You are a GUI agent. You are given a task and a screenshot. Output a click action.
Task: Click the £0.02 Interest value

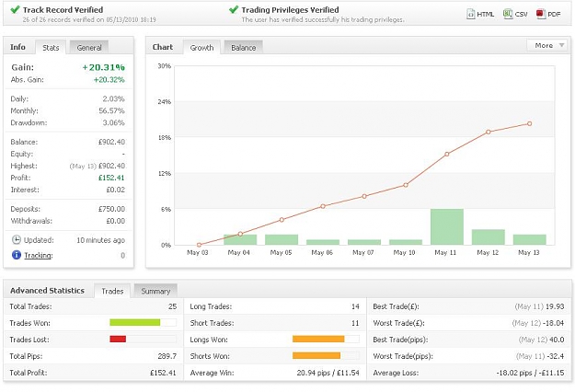[x=116, y=190]
